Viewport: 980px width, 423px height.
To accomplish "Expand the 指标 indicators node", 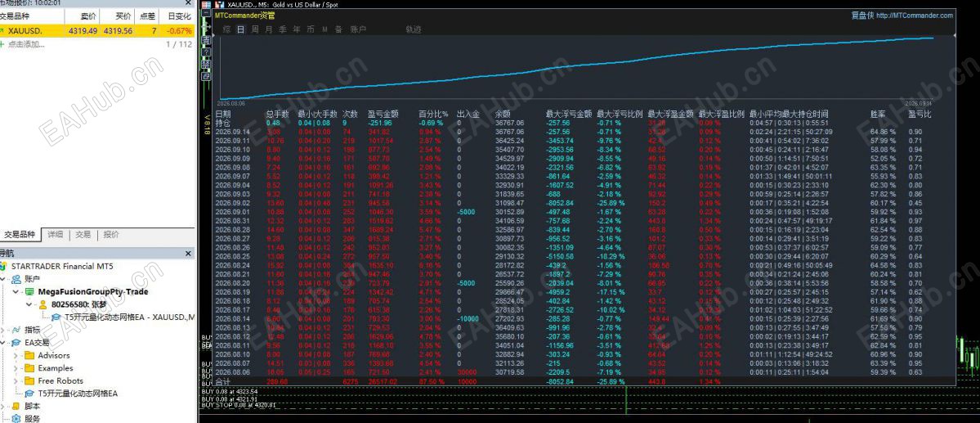I will [3, 330].
